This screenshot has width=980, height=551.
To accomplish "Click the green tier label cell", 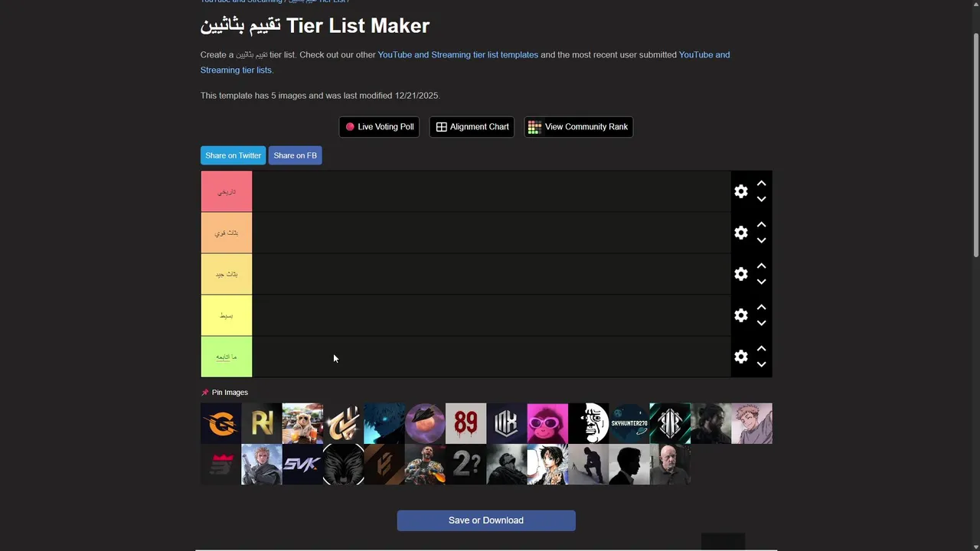I will coord(226,357).
